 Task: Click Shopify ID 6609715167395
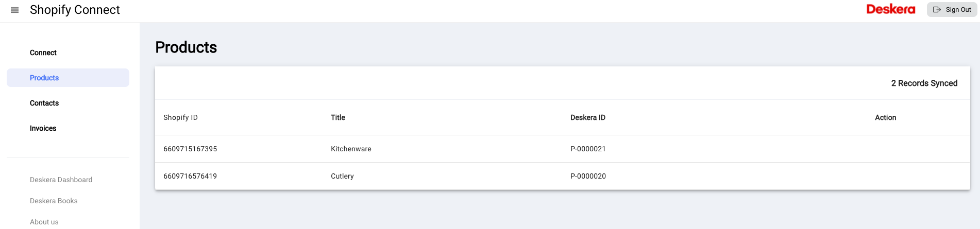(190, 149)
